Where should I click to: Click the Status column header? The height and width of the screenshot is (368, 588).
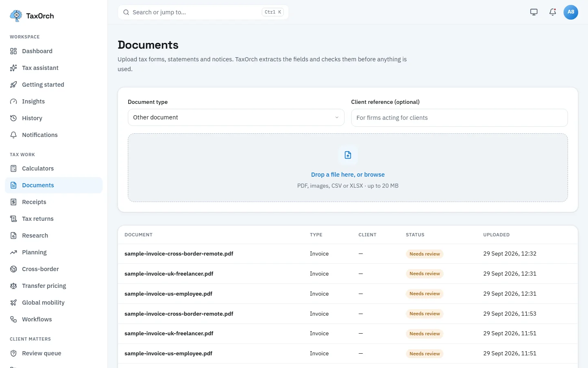pos(415,235)
